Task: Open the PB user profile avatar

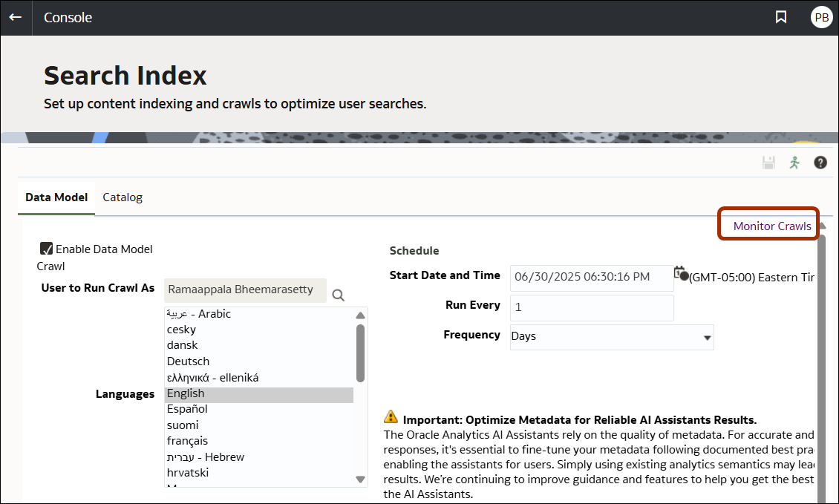Action: 821,16
